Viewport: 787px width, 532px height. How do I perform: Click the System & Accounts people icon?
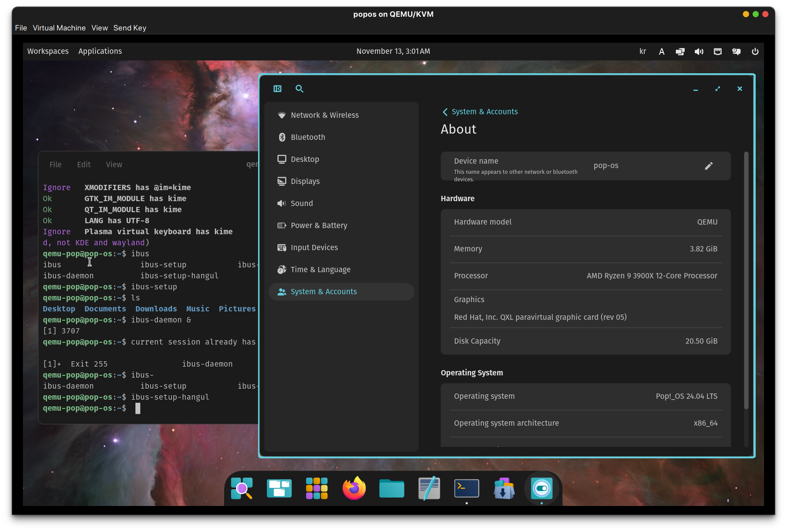281,292
